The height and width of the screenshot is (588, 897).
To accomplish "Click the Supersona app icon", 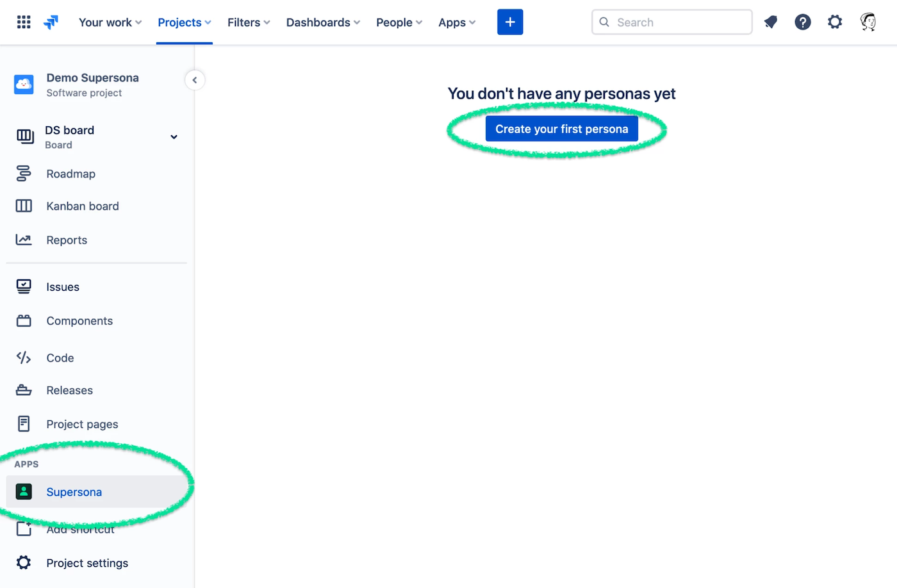I will [24, 491].
